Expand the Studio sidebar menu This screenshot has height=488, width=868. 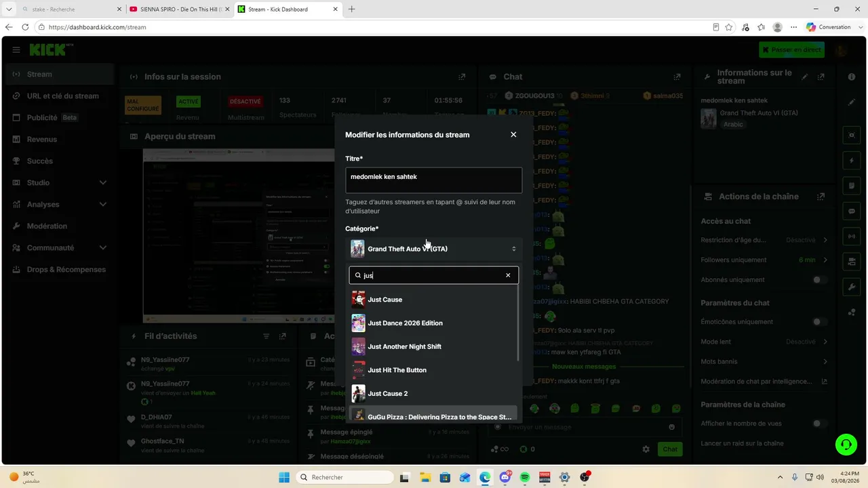point(58,183)
